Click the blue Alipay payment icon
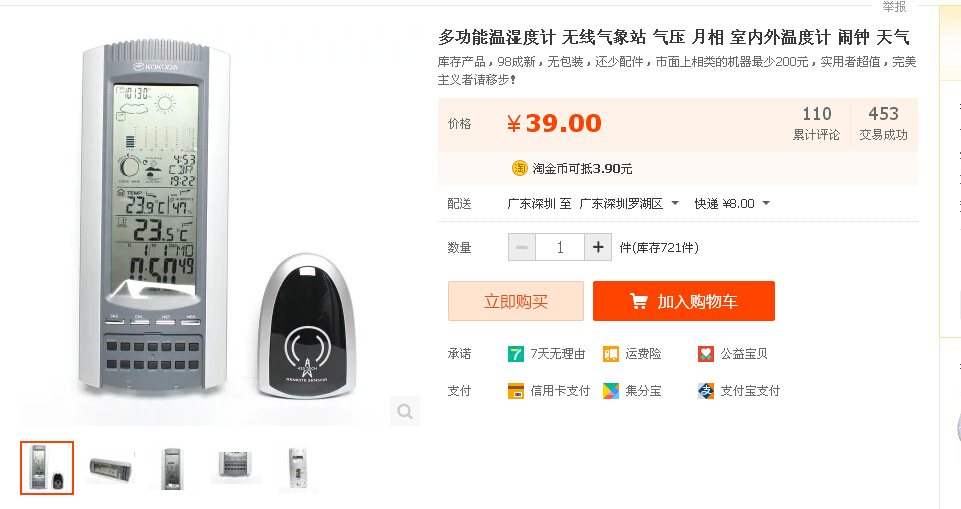The width and height of the screenshot is (961, 509). coord(706,391)
